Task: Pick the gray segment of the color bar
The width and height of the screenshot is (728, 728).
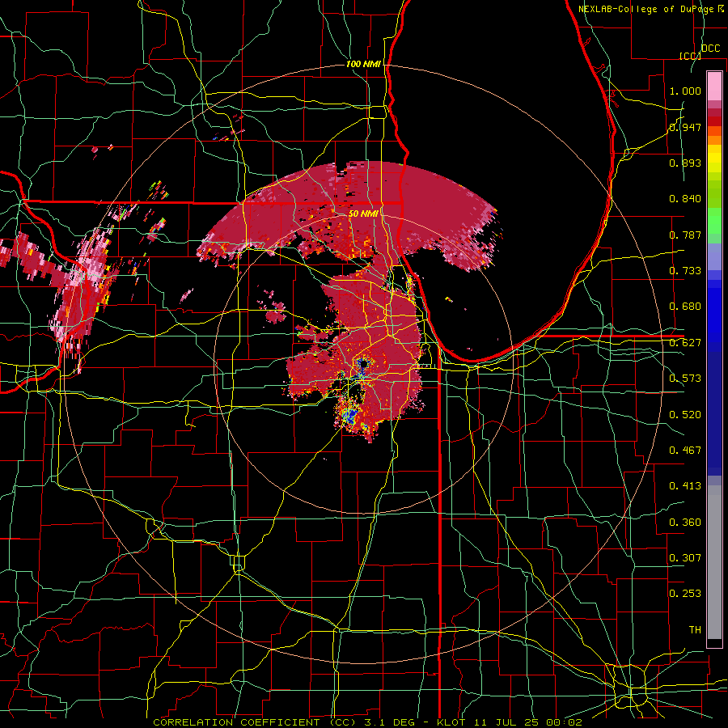Action: click(714, 562)
